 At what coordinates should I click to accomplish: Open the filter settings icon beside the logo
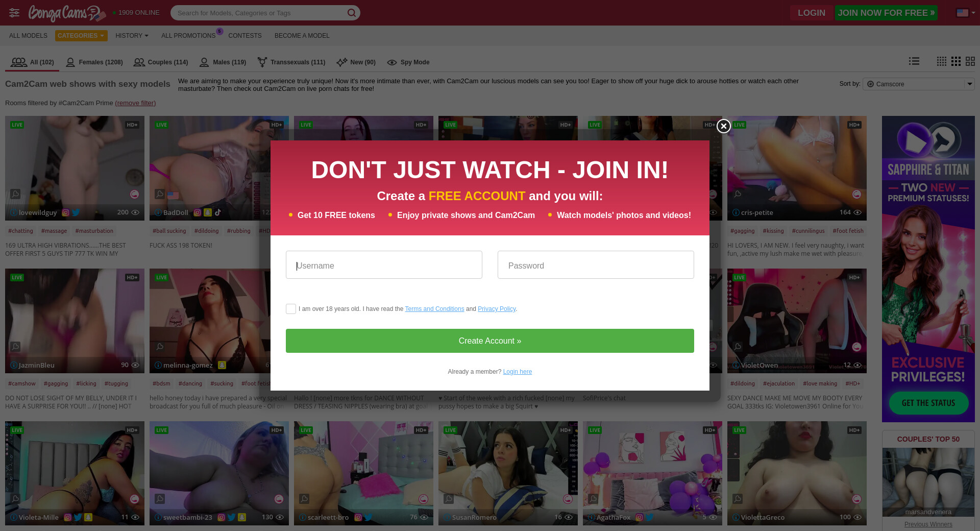point(14,13)
